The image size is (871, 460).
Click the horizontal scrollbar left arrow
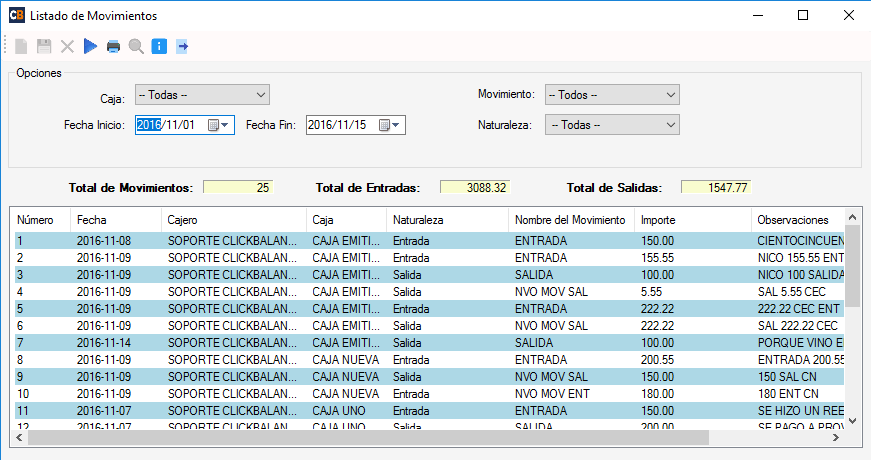point(19,438)
